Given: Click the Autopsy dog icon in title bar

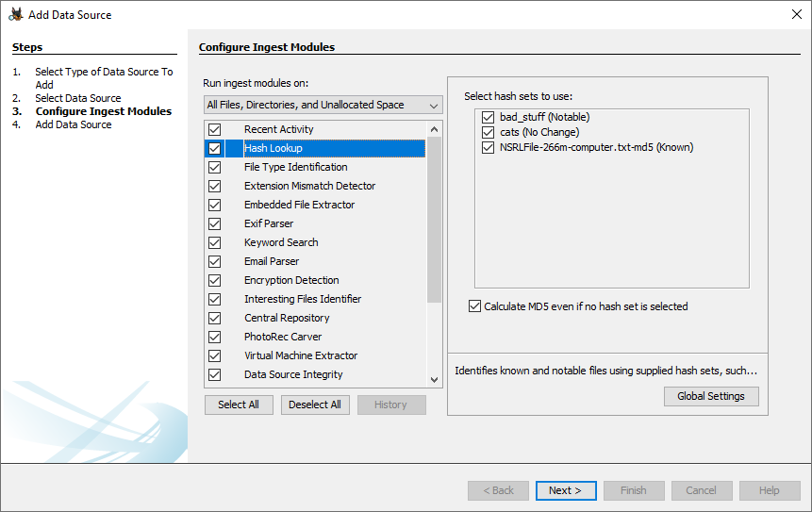Looking at the screenshot, I should point(16,14).
